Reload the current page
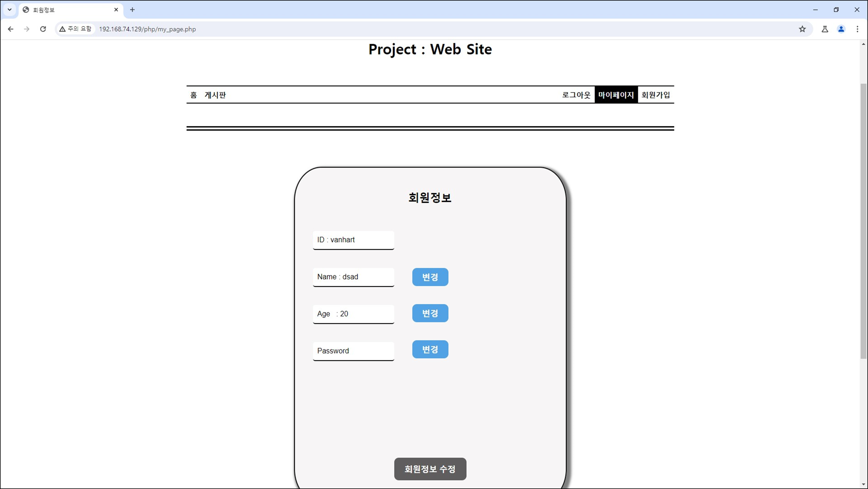This screenshot has height=489, width=868. [x=43, y=29]
